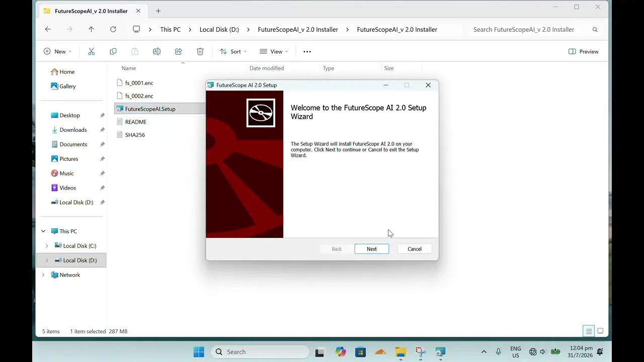Click the setup disc logo icon

261,113
